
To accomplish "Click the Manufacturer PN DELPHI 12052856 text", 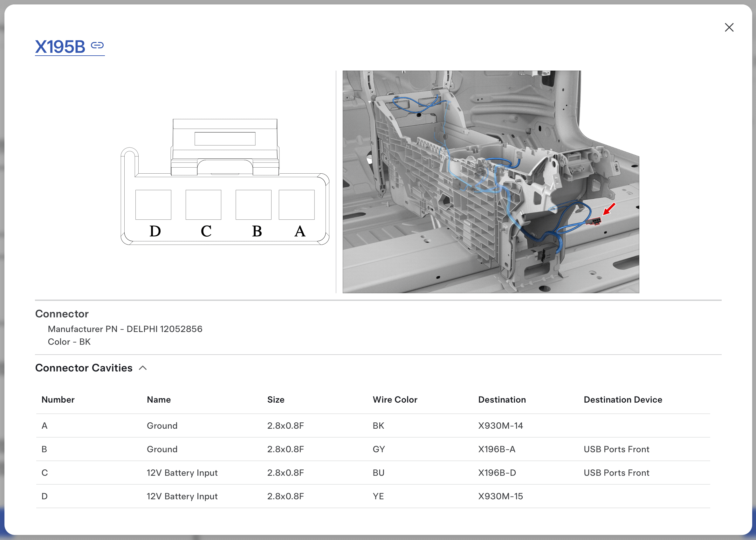I will point(125,329).
